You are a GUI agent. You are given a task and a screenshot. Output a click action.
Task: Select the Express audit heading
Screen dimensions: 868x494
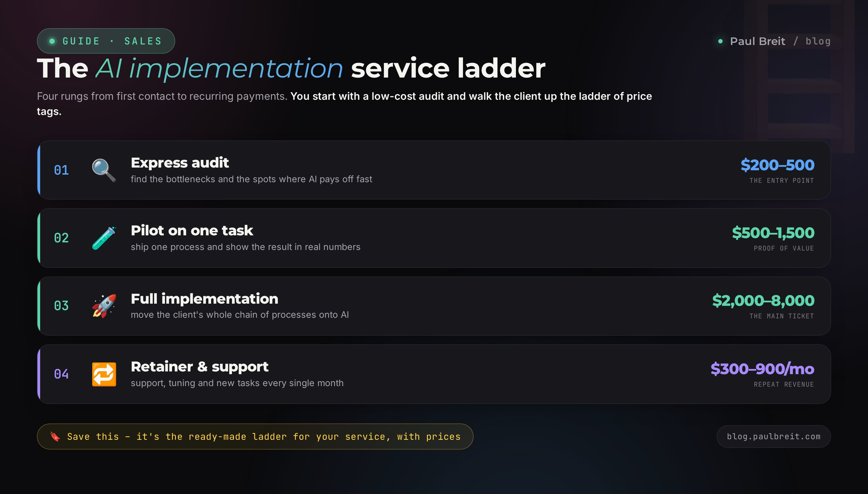tap(180, 163)
